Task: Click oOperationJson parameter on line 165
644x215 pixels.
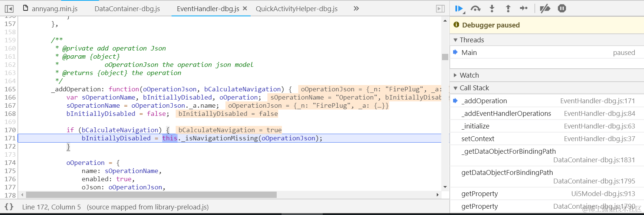Action: coord(170,89)
